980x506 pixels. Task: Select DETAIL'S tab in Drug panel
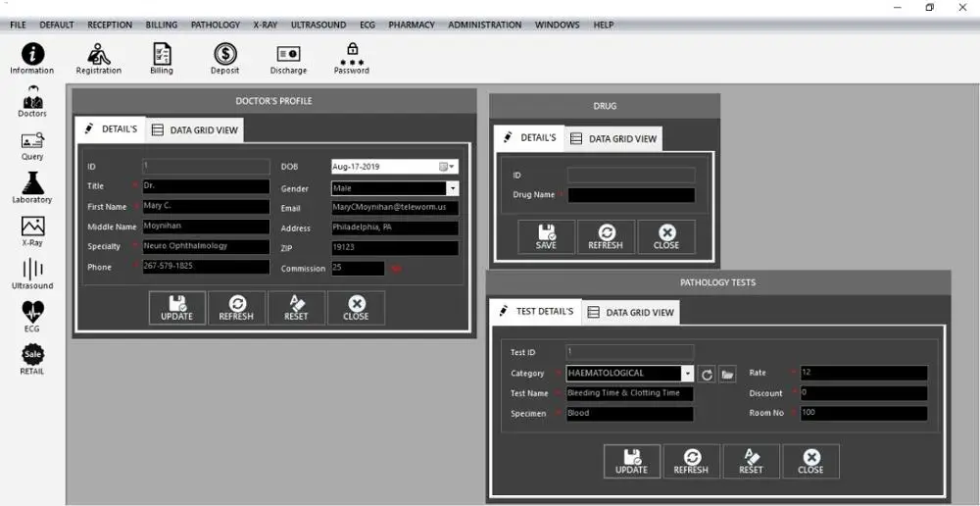click(529, 137)
